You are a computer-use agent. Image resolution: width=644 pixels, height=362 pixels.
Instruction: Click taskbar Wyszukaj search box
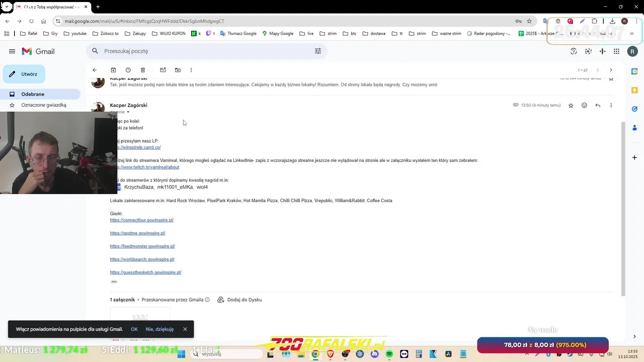tap(225, 354)
